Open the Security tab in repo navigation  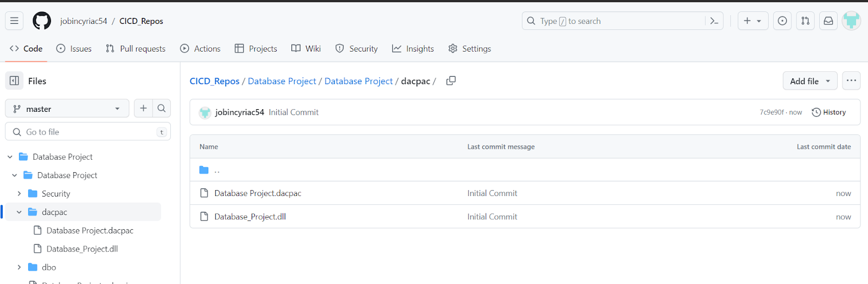point(356,48)
